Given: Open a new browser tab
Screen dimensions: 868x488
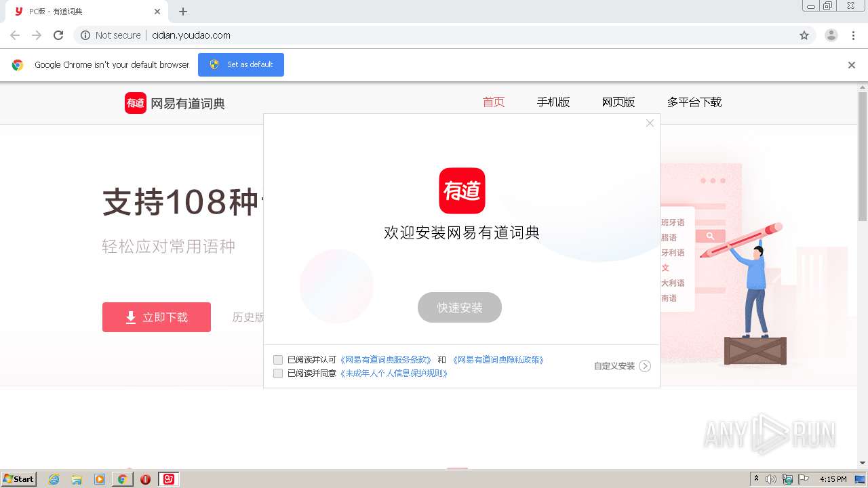Looking at the screenshot, I should [183, 12].
